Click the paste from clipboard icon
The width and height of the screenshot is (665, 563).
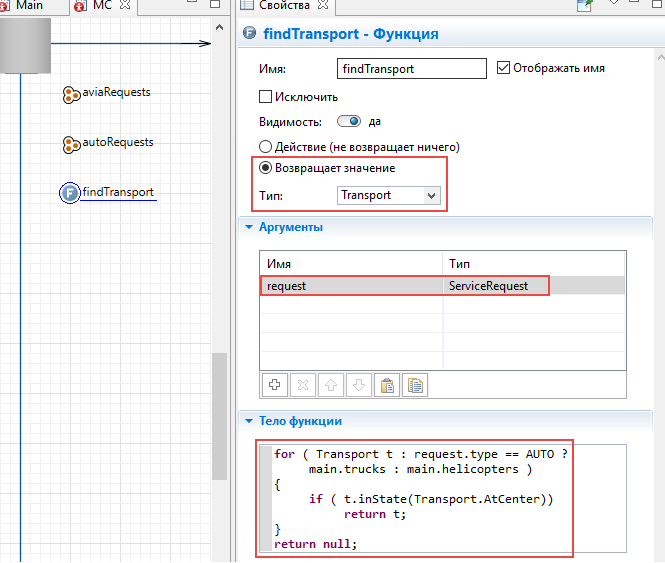click(387, 385)
